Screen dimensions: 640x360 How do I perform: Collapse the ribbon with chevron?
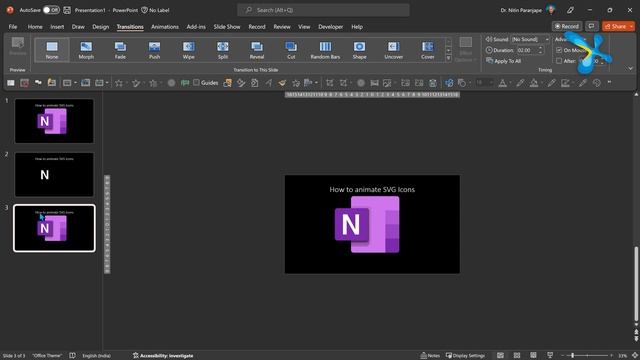631,69
